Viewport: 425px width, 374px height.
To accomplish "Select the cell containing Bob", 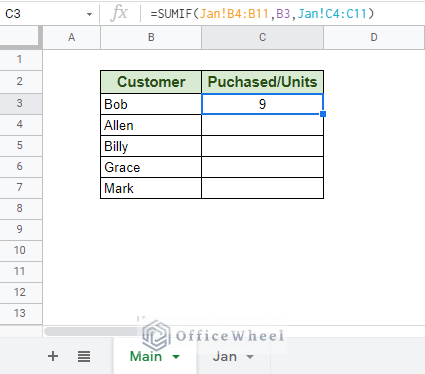I will click(x=151, y=104).
